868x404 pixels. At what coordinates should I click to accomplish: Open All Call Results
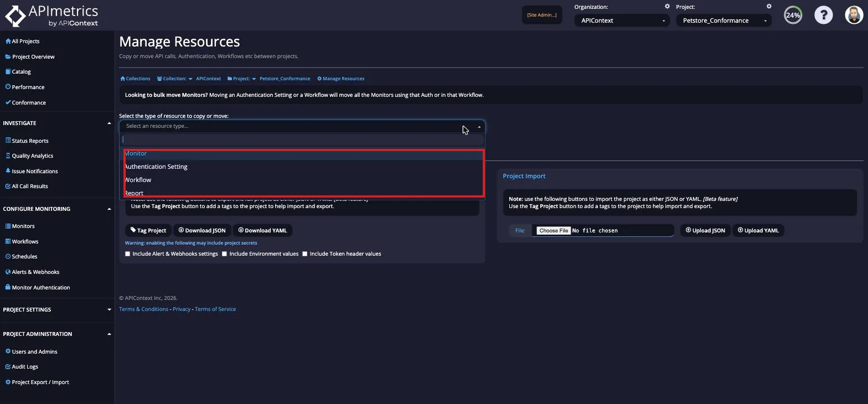point(26,186)
